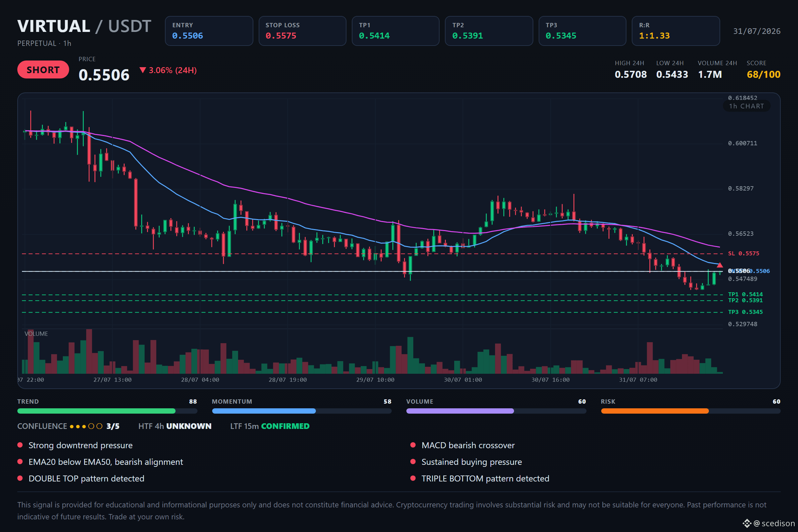The image size is (798, 532).
Task: Click the 28/07 04:00 time axis label
Action: click(200, 380)
